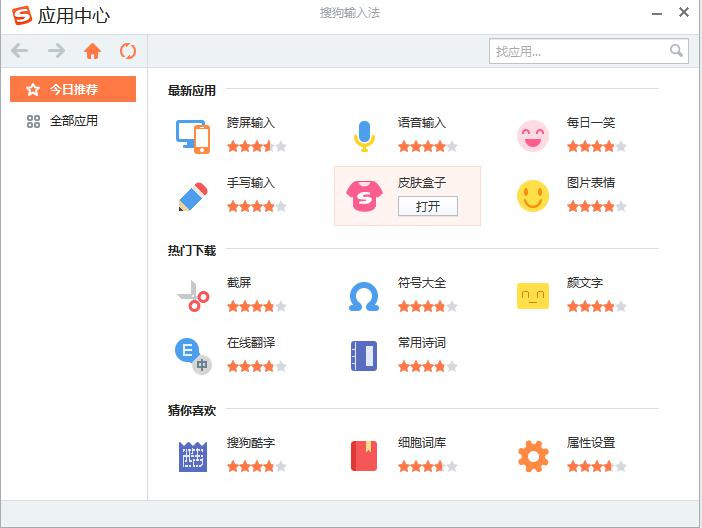This screenshot has height=528, width=702.
Task: Click the star rating under 属性设置
Action: pos(597,466)
